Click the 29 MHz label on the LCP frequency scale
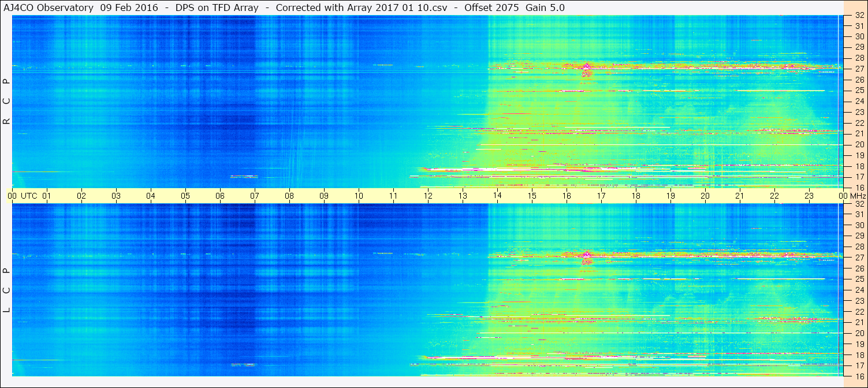 [859, 236]
